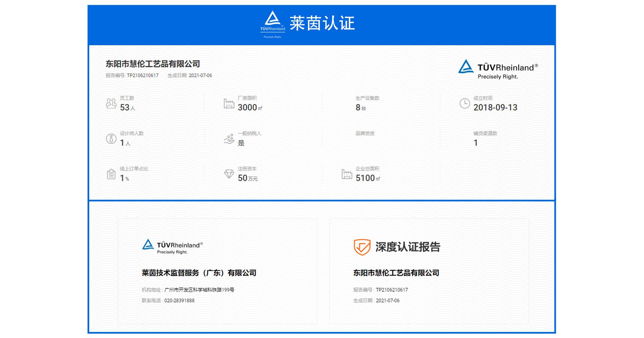
Task: Click the establishment date clock icon
Action: coord(465,104)
